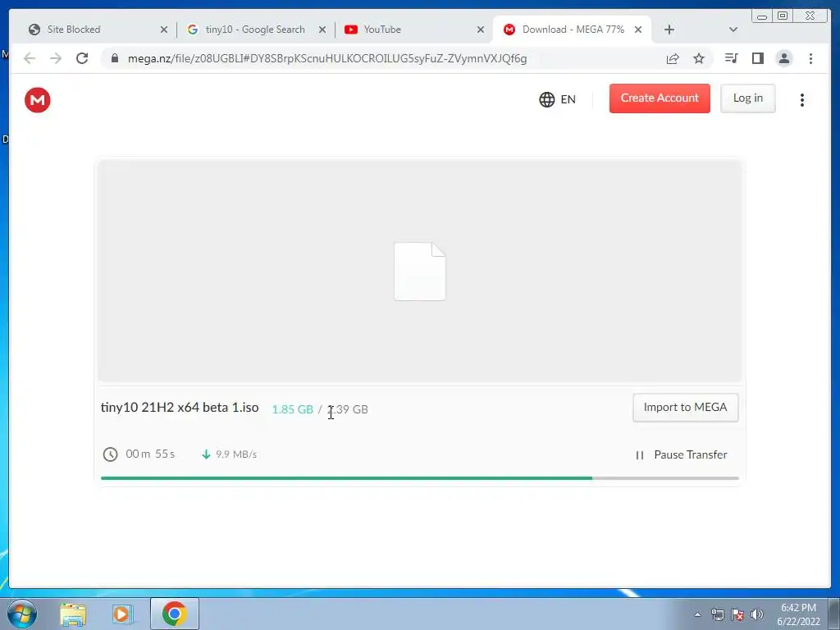This screenshot has width=840, height=630.
Task: Open a new browser tab
Action: [x=669, y=30]
